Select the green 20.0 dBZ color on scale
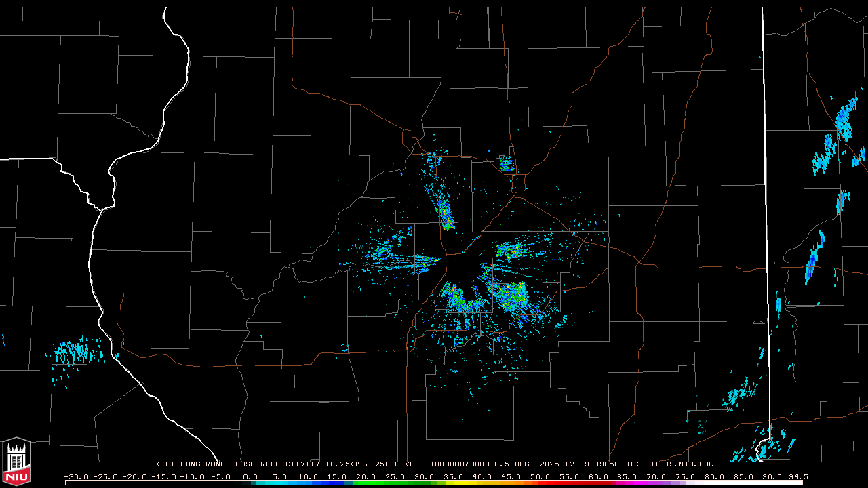The height and width of the screenshot is (488, 868). (365, 483)
